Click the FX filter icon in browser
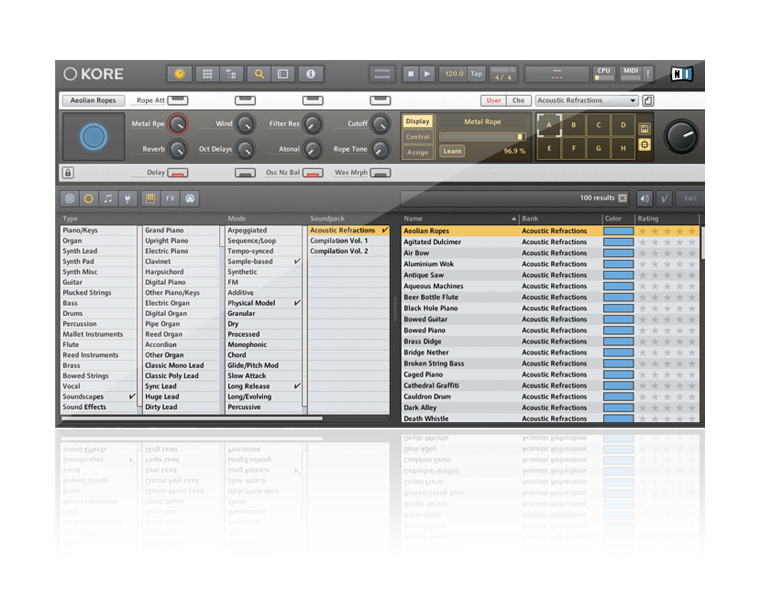The image size is (759, 604). 170,198
